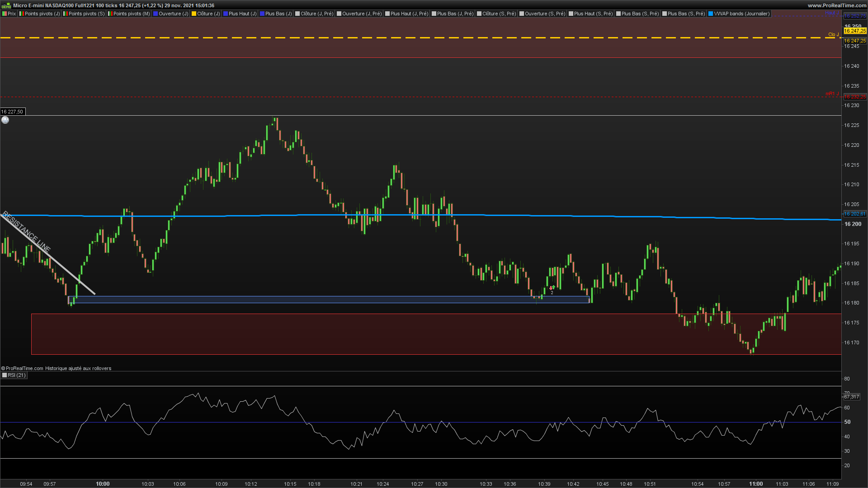Viewport: 868px width, 488px height.
Task: Select the Clôture (S, Pré) label
Action: (499, 14)
